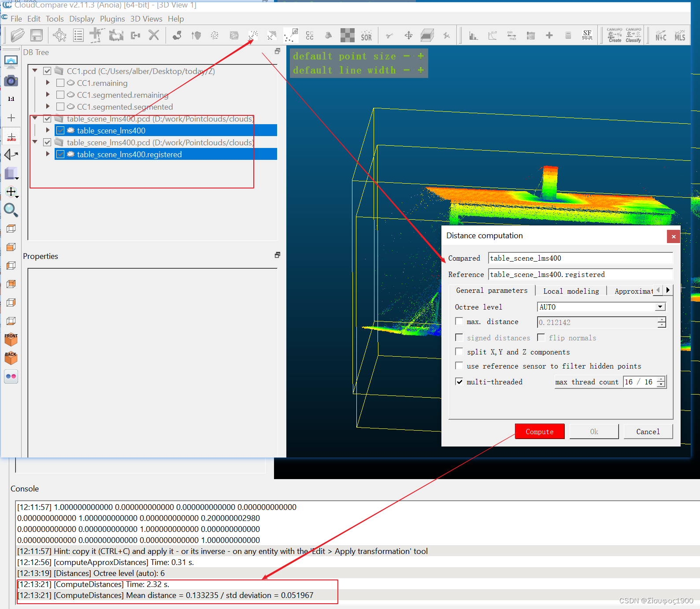
Task: Click the Open file folder icon
Action: point(18,35)
